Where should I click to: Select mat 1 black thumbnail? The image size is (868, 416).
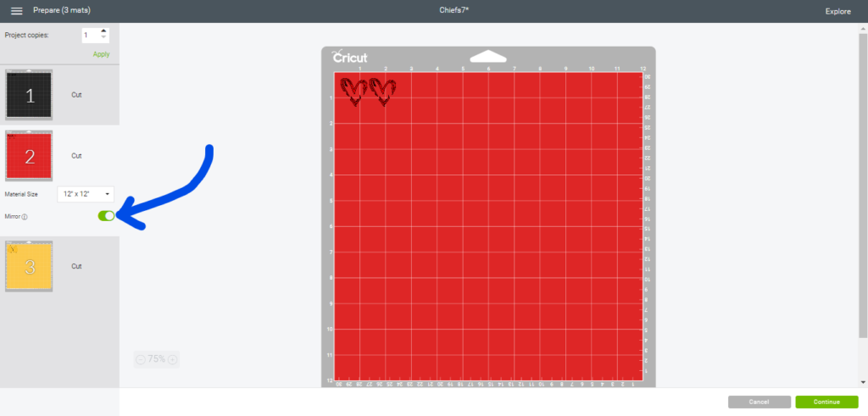[29, 95]
